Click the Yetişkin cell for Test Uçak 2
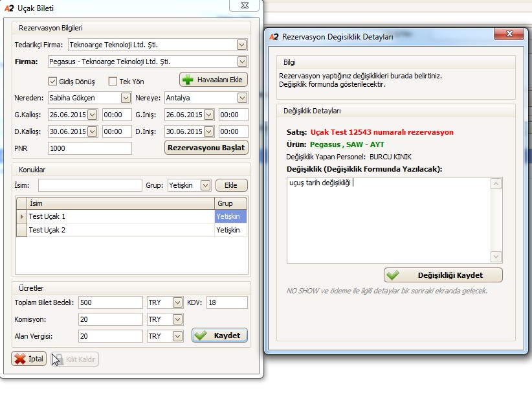Viewport: 532px width, 397px height. [230, 230]
